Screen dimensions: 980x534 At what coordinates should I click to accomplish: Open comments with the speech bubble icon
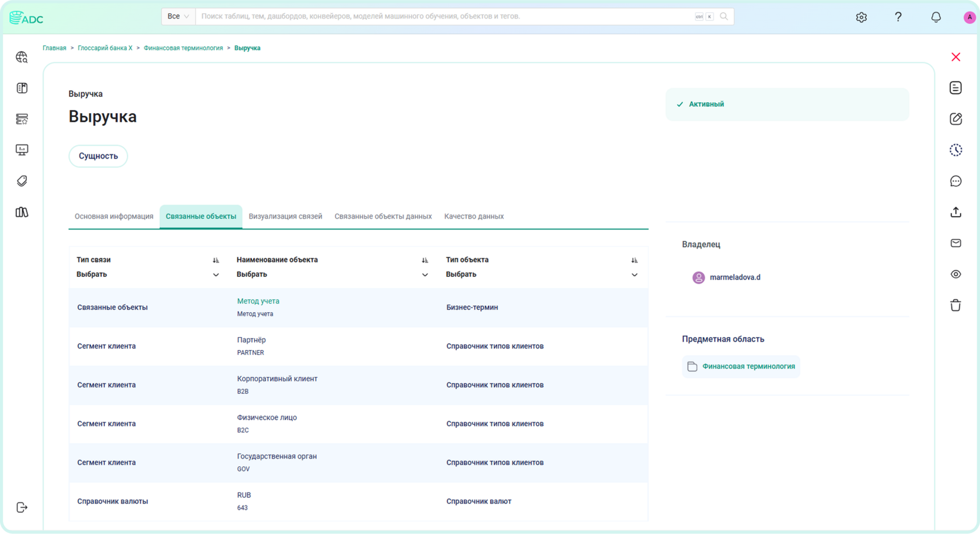(956, 181)
